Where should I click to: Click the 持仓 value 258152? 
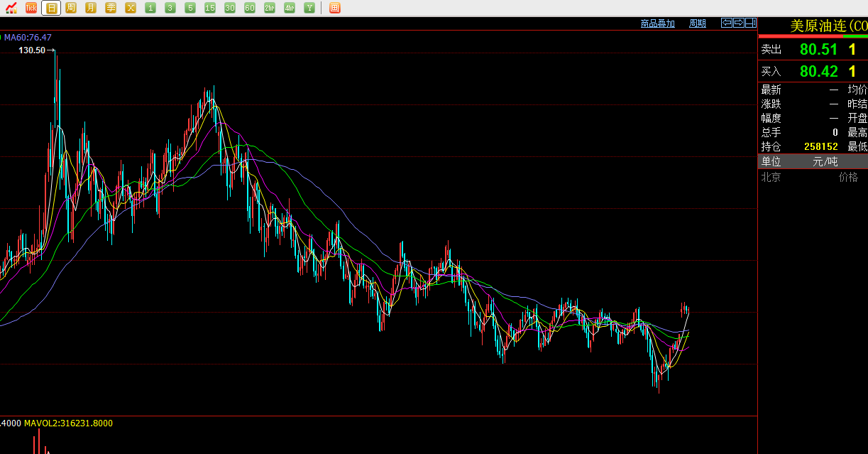click(821, 146)
